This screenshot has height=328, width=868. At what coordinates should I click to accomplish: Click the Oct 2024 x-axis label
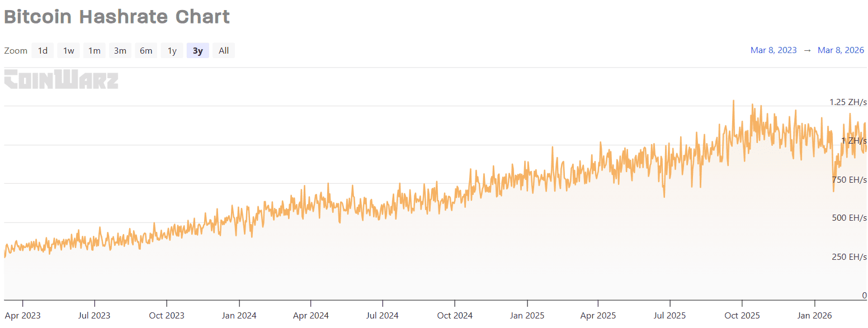[455, 316]
